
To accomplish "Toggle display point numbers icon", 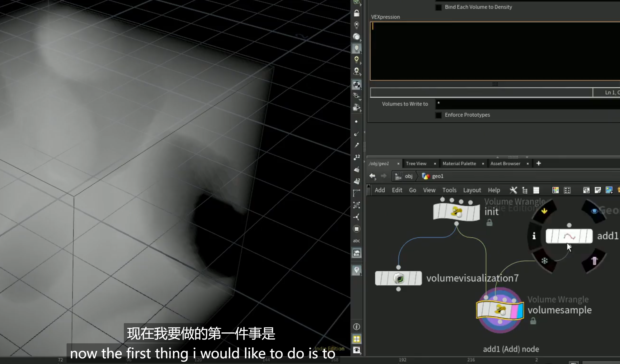I will (x=357, y=157).
